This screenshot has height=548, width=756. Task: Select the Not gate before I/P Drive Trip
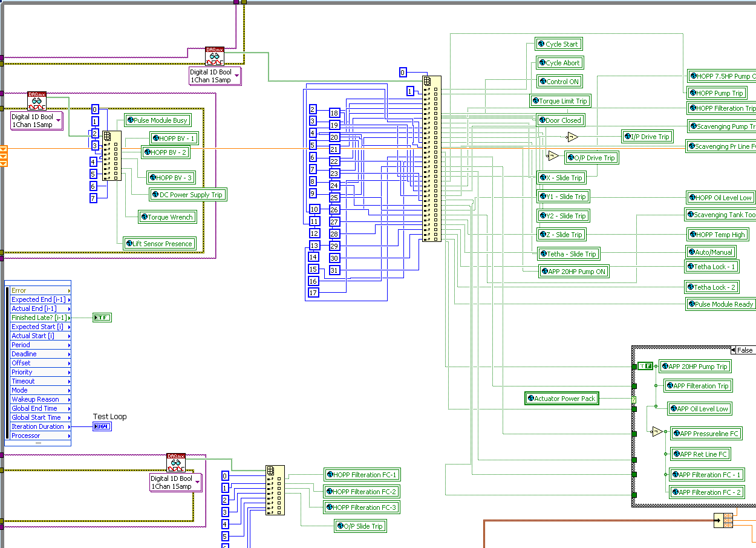click(573, 137)
